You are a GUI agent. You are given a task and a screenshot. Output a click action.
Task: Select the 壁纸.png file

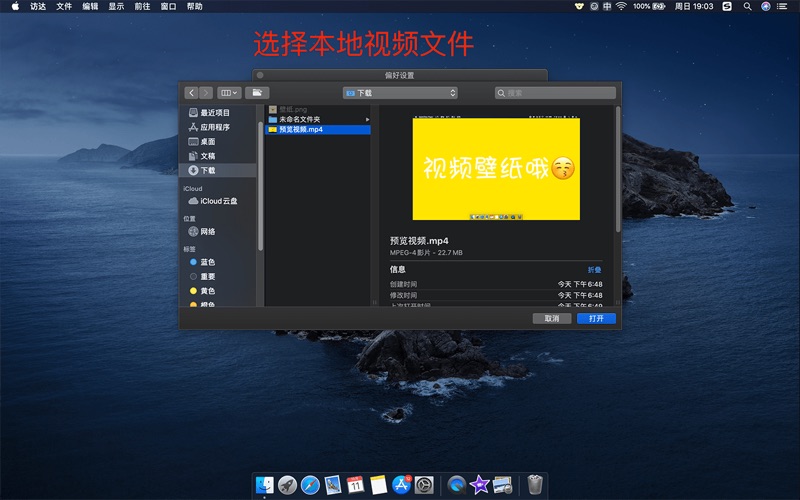(x=317, y=109)
